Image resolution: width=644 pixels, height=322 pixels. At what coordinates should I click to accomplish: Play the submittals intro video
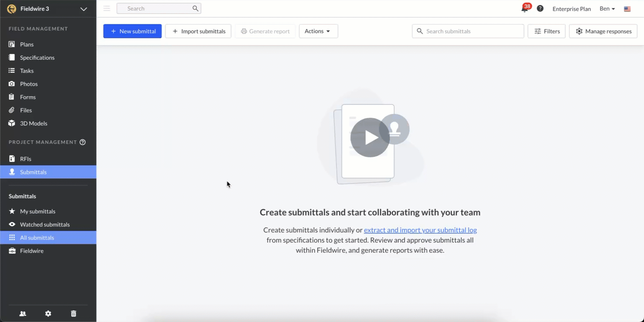coord(370,137)
